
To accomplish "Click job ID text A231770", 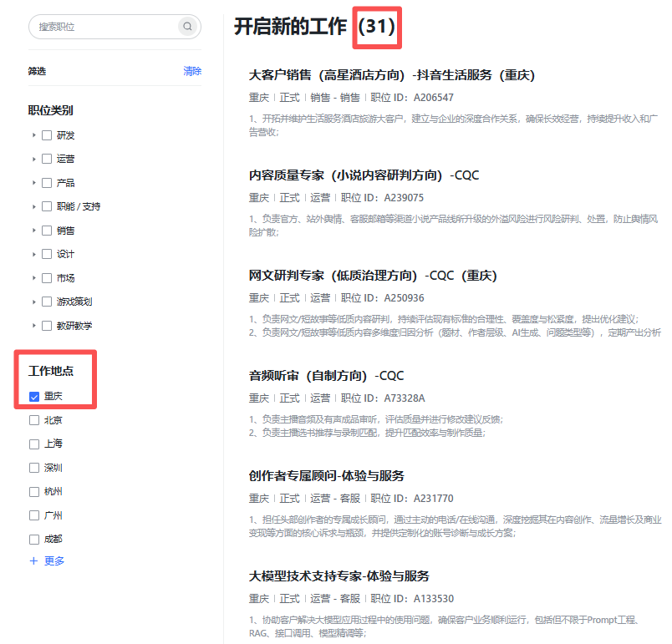I will pyautogui.click(x=433, y=499).
